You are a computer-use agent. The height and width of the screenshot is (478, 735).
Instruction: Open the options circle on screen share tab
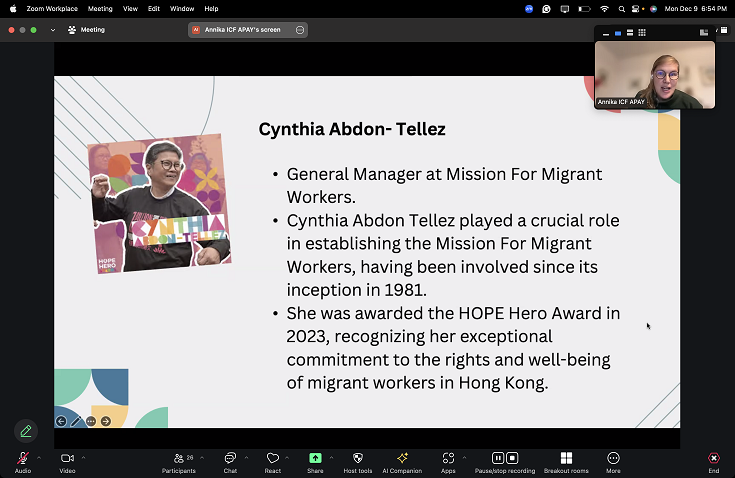[x=300, y=30]
